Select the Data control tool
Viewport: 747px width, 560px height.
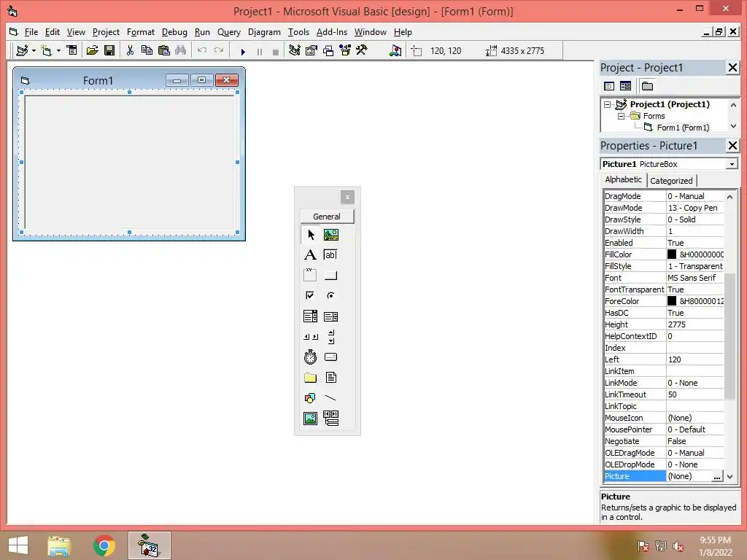point(331,419)
